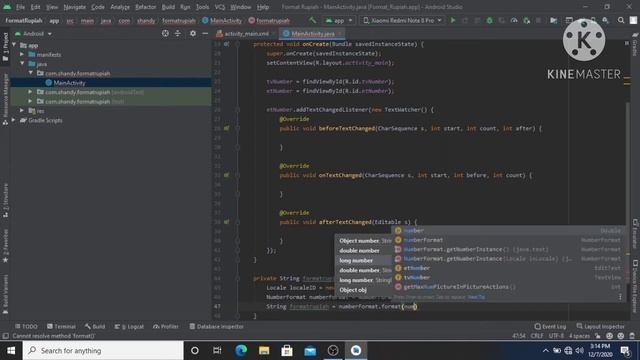Screen dimensions: 640x360
Task: Open the Android project view dropdown
Action: (34, 33)
